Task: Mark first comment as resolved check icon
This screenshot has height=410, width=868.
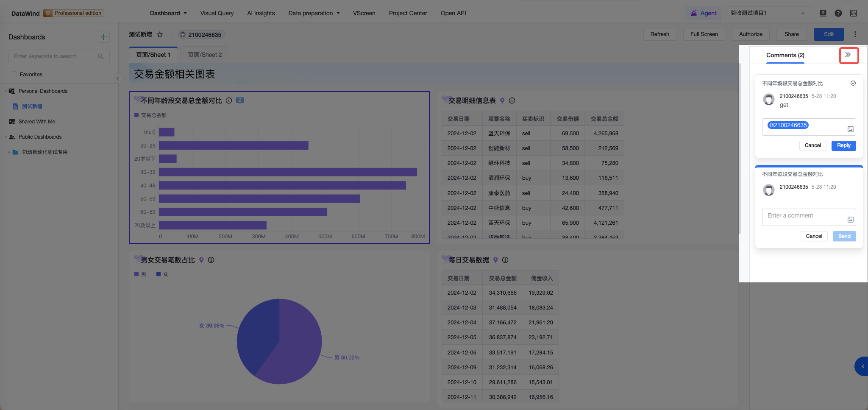Action: coord(853,83)
